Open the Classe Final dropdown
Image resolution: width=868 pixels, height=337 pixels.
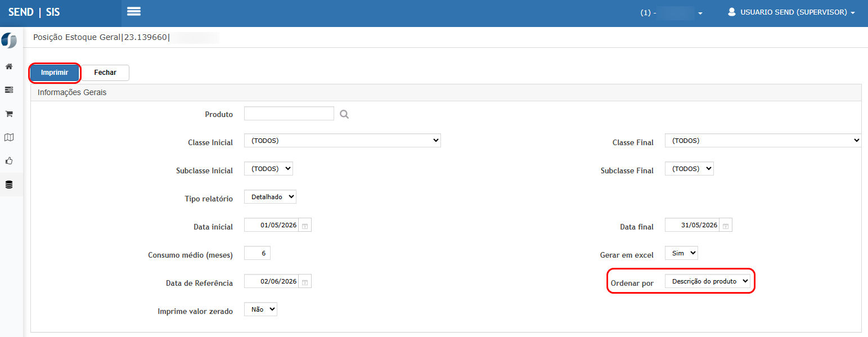[763, 141]
